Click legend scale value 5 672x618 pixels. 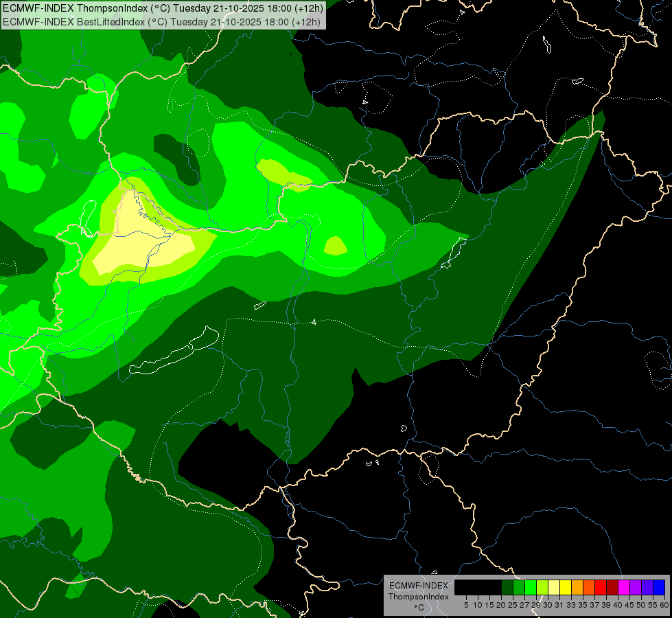(466, 605)
